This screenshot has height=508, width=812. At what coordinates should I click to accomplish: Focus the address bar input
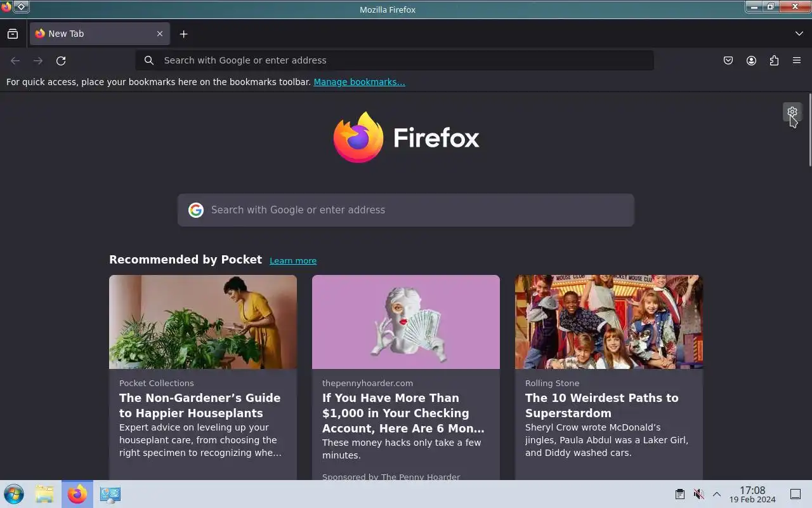point(395,60)
